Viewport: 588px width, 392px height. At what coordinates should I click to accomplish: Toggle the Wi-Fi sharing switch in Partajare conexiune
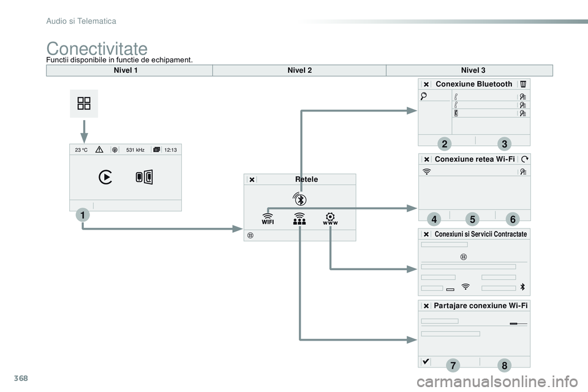click(x=519, y=323)
